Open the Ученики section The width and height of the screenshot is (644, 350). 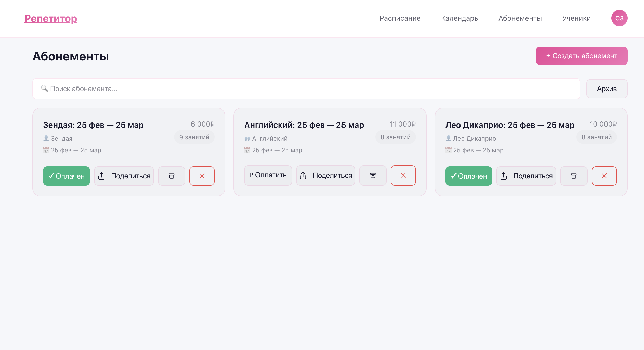576,18
